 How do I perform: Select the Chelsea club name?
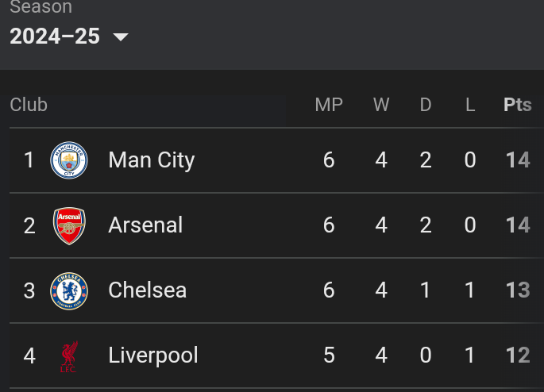148,290
